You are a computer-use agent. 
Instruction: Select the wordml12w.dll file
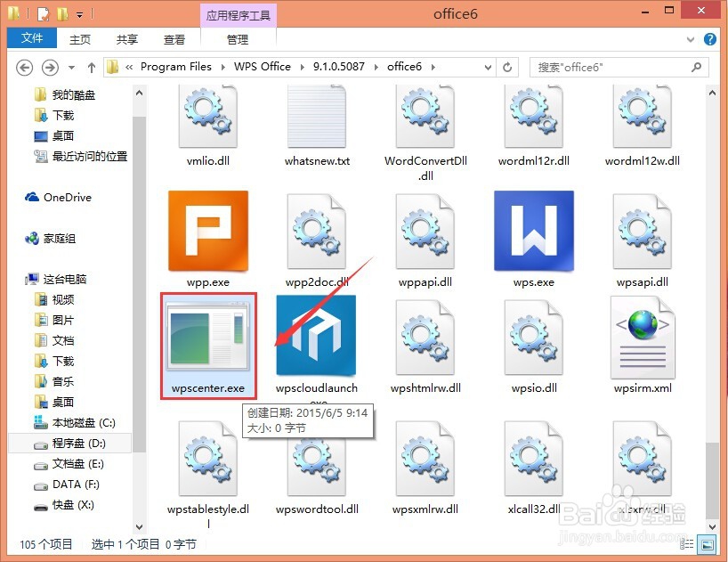pyautogui.click(x=643, y=116)
